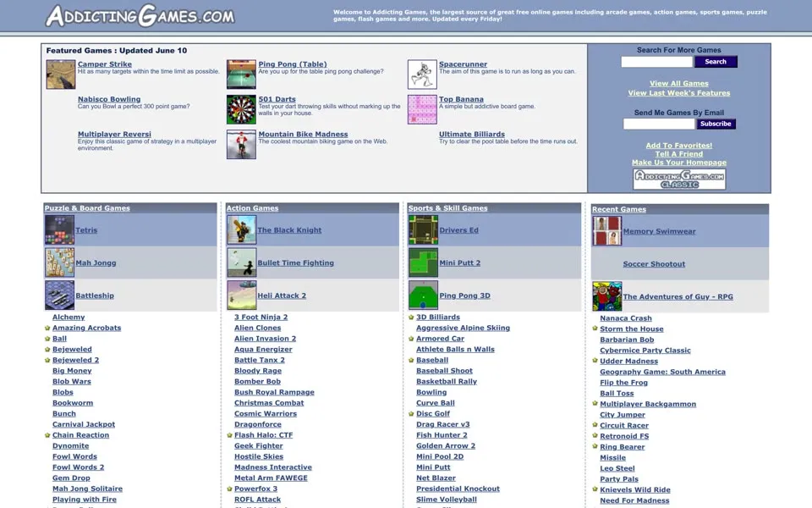Open the Madness Interactive link
Image resolution: width=812 pixels, height=508 pixels.
click(x=273, y=467)
